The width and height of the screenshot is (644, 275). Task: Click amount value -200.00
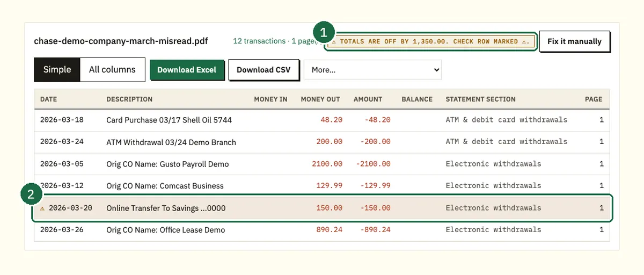(375, 142)
